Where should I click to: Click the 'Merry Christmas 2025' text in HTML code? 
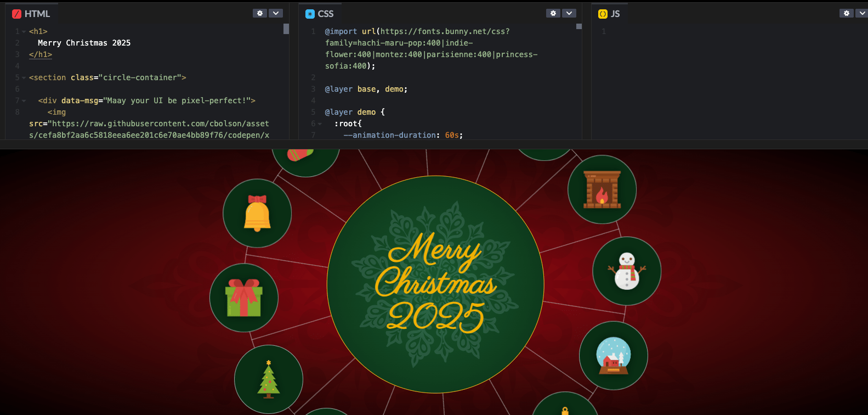pyautogui.click(x=84, y=43)
